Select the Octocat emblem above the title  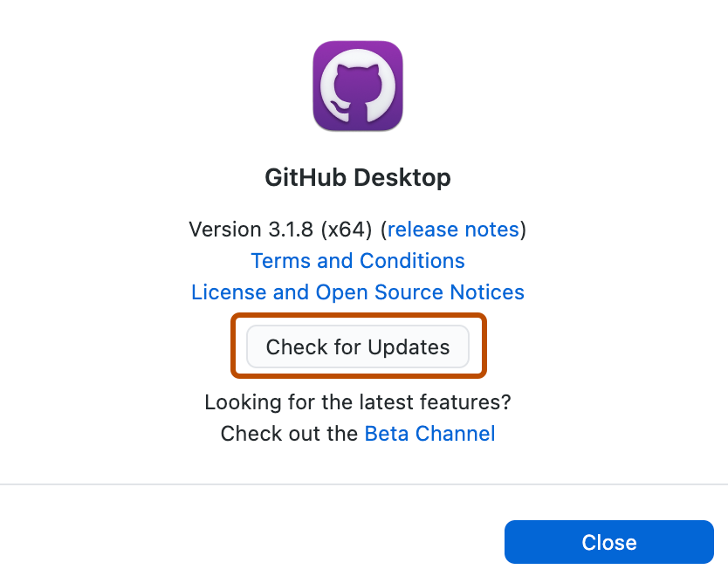[x=358, y=85]
